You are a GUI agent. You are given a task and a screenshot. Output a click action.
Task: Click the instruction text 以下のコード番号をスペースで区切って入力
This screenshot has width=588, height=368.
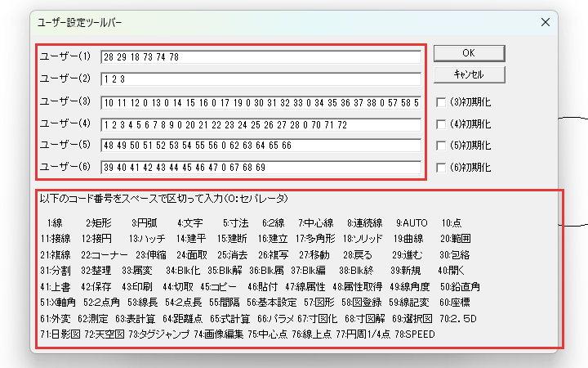(x=132, y=198)
